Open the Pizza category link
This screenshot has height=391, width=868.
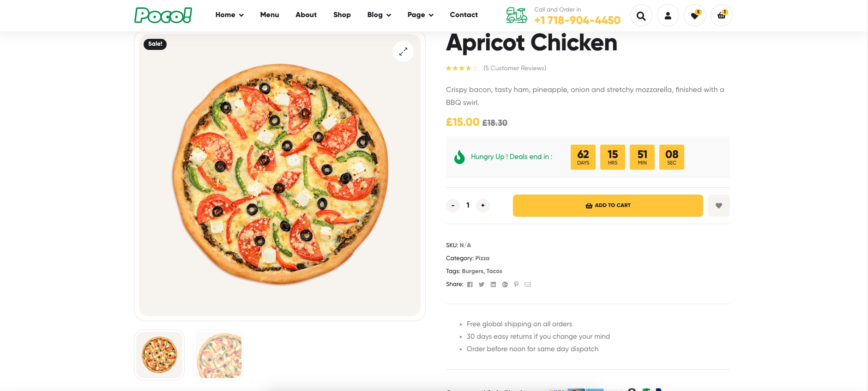tap(482, 258)
